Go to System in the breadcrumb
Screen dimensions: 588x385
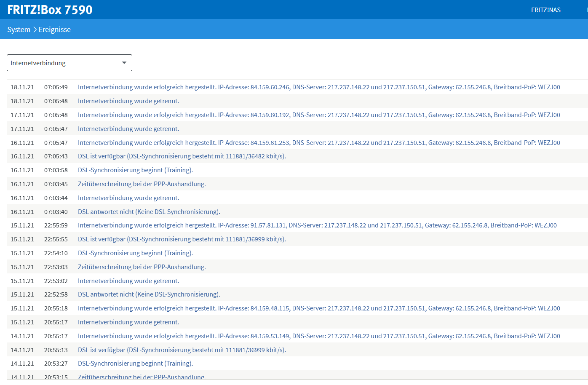pos(19,29)
